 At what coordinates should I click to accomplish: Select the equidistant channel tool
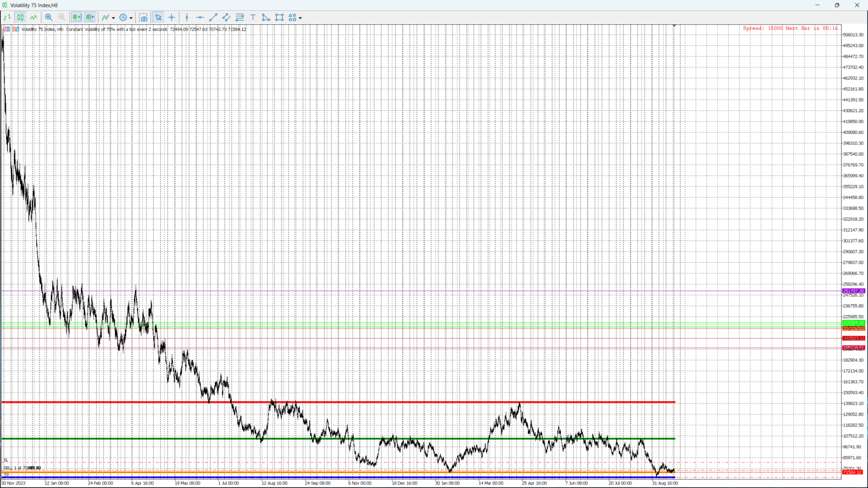[x=226, y=18]
